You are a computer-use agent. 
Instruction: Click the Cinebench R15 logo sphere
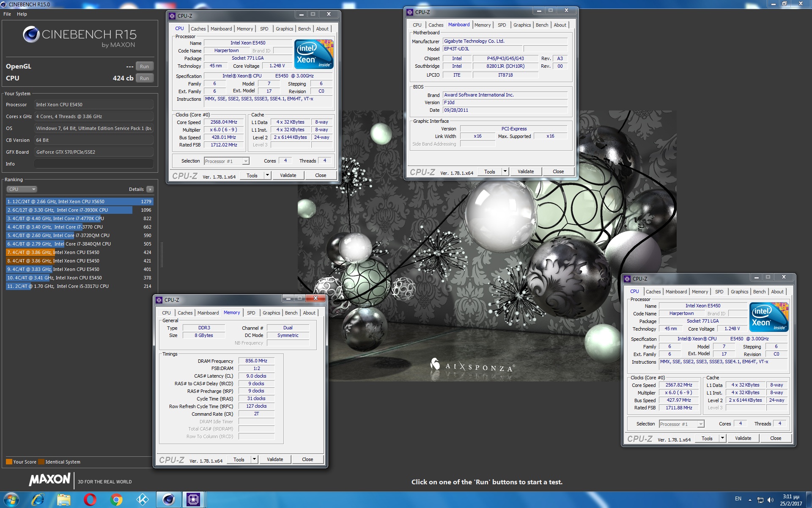pyautogui.click(x=31, y=34)
